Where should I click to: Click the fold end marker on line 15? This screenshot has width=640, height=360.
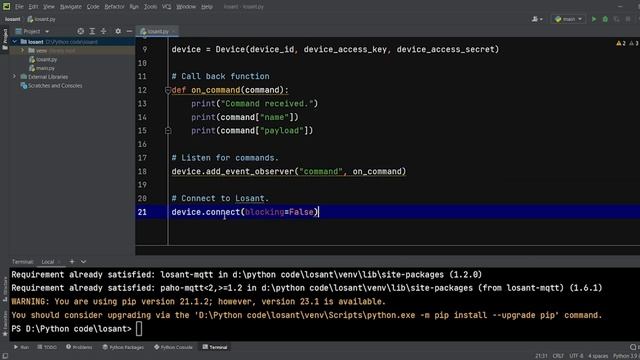[168, 131]
